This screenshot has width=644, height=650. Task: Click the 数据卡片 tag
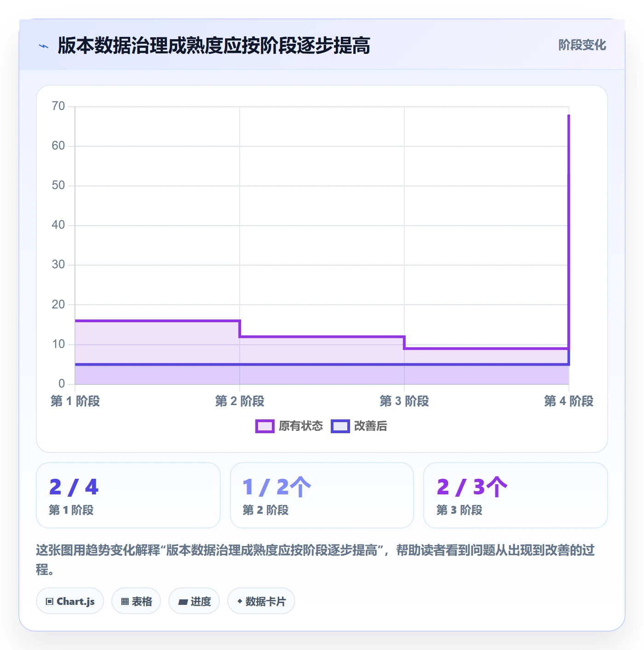(x=261, y=601)
